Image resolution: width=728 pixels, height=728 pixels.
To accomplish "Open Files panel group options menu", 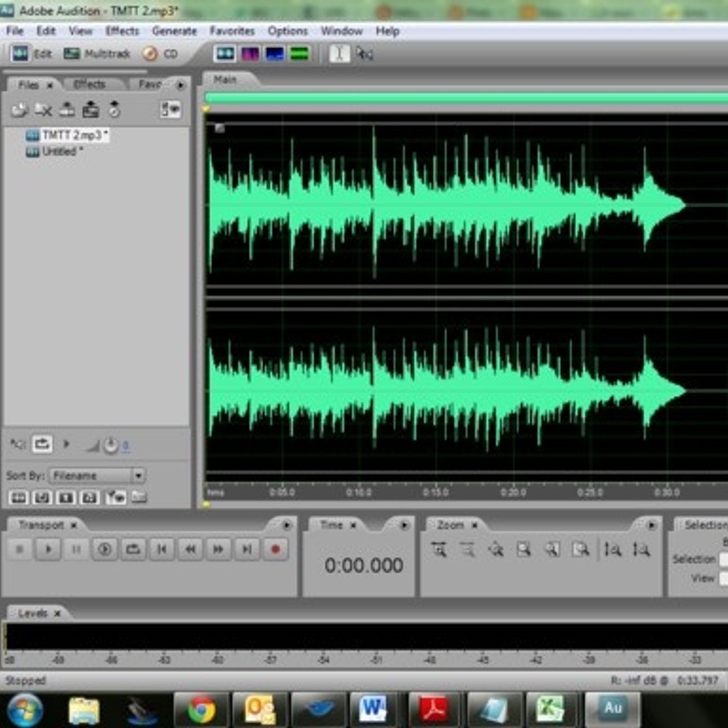I will 180,85.
